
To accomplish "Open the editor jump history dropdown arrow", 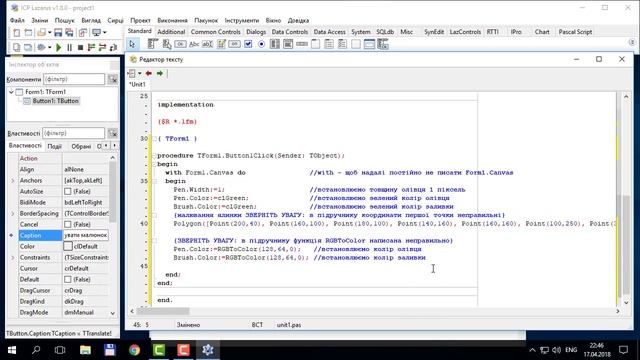I will [140, 73].
